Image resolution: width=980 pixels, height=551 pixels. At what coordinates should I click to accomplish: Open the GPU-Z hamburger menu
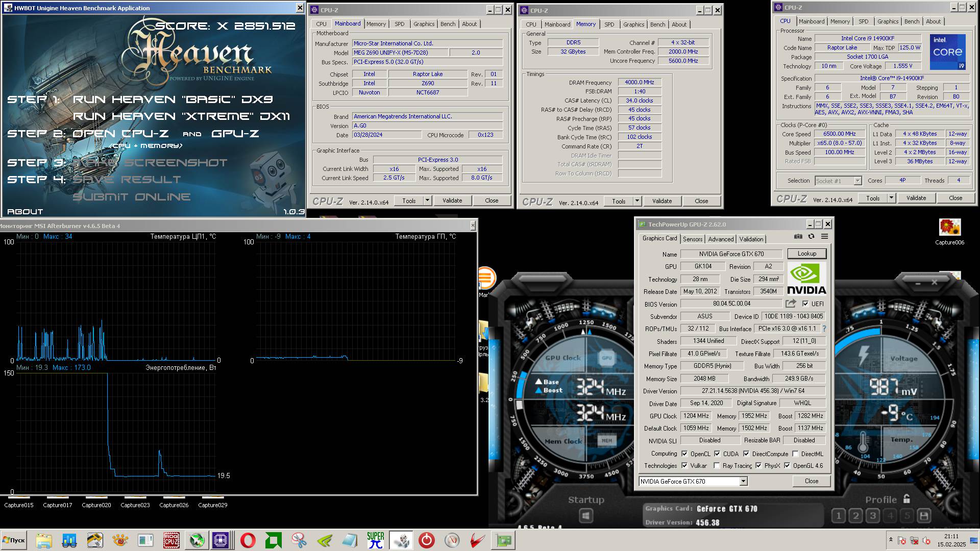tap(824, 237)
